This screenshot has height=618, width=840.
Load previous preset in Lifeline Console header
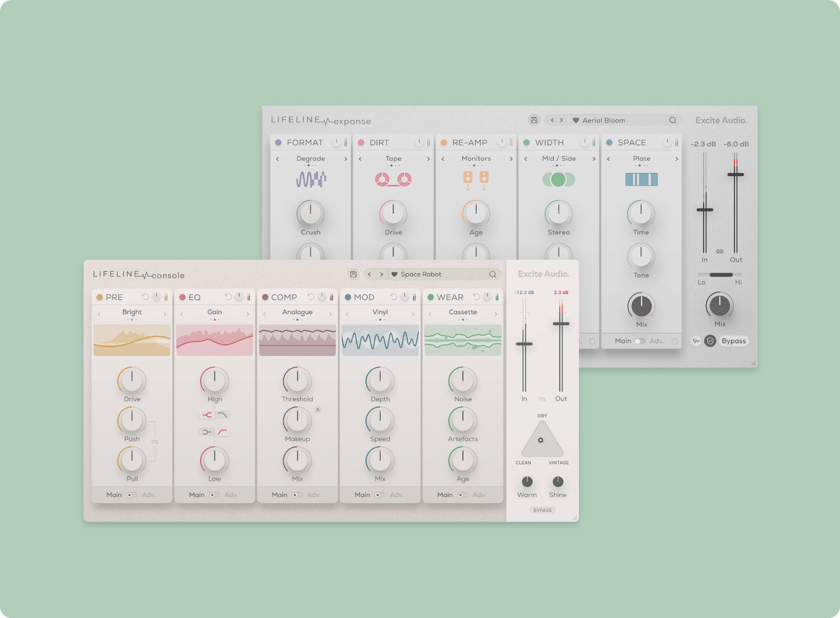(369, 274)
